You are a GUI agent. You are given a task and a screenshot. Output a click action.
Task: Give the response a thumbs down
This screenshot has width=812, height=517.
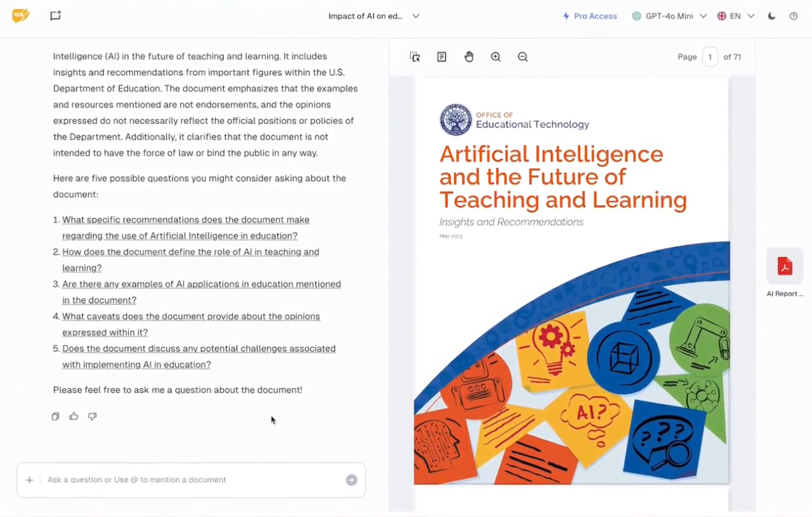coord(92,416)
